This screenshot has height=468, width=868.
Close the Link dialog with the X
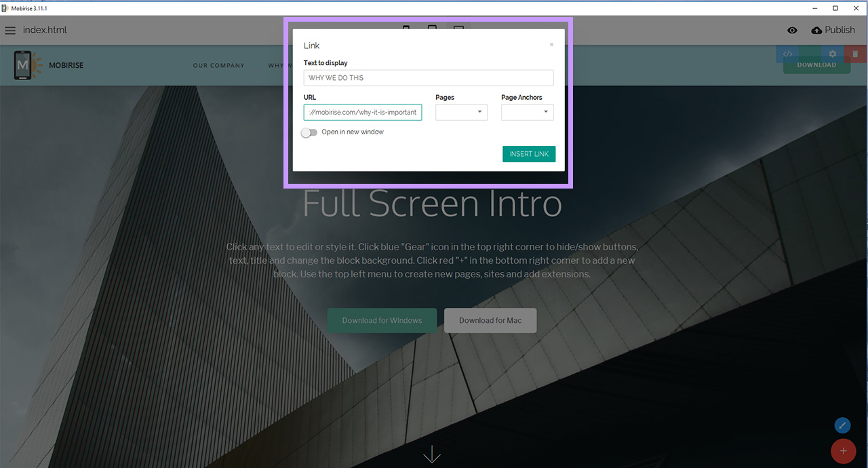click(551, 43)
